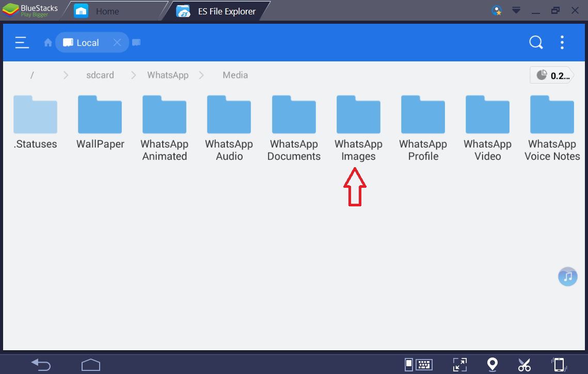Open the .Statuses folder
The width and height of the screenshot is (588, 374).
click(35, 123)
